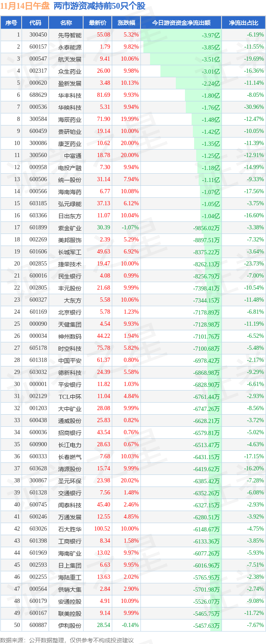Click price 26.00 for 众生药业
The height and width of the screenshot is (644, 266).
tap(103, 71)
